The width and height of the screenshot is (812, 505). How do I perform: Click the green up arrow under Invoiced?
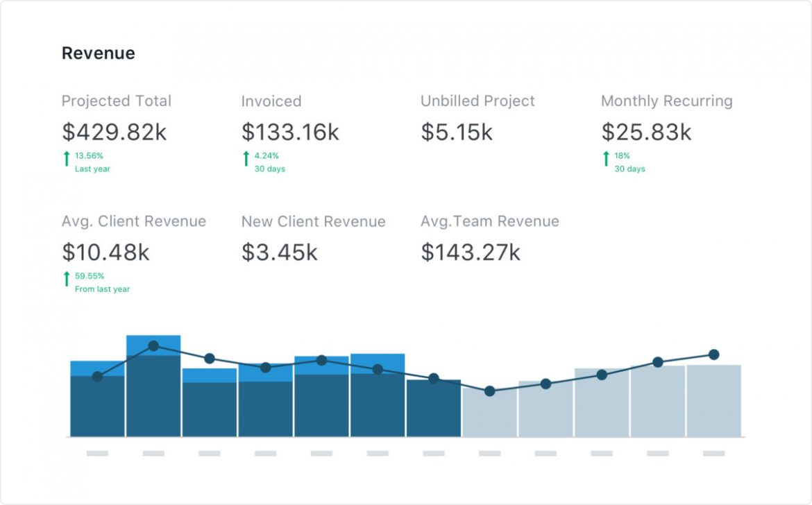246,159
